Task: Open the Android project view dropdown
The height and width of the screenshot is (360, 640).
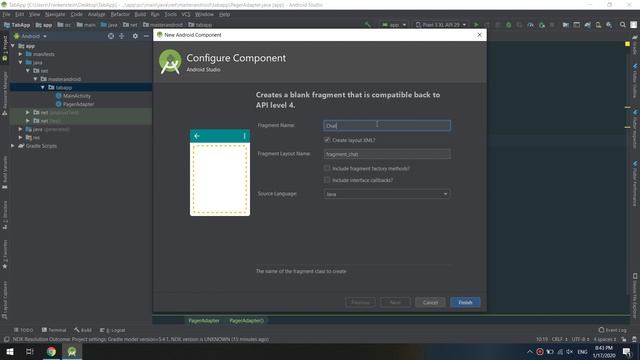Action: pyautogui.click(x=31, y=36)
